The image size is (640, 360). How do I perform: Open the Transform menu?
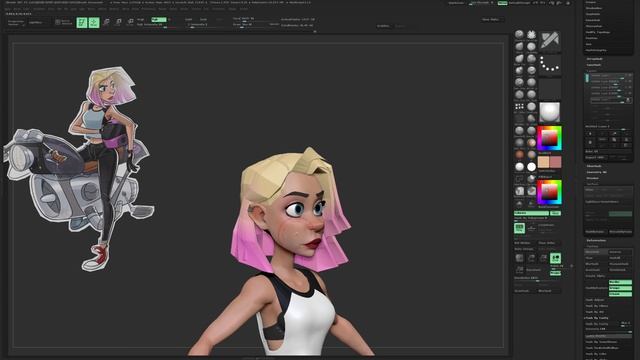pos(218,9)
